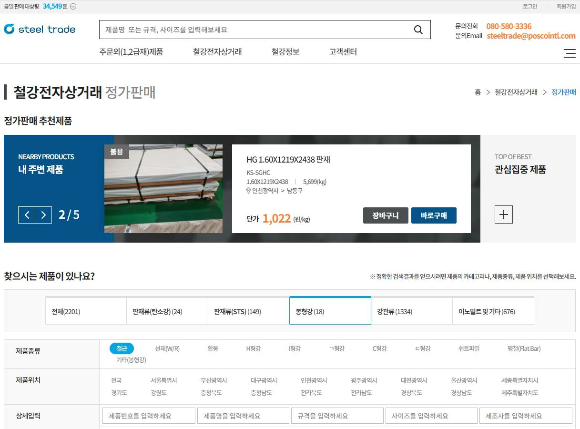Image resolution: width=580 pixels, height=429 pixels.
Task: Select 전국 location filter
Action: 116,380
